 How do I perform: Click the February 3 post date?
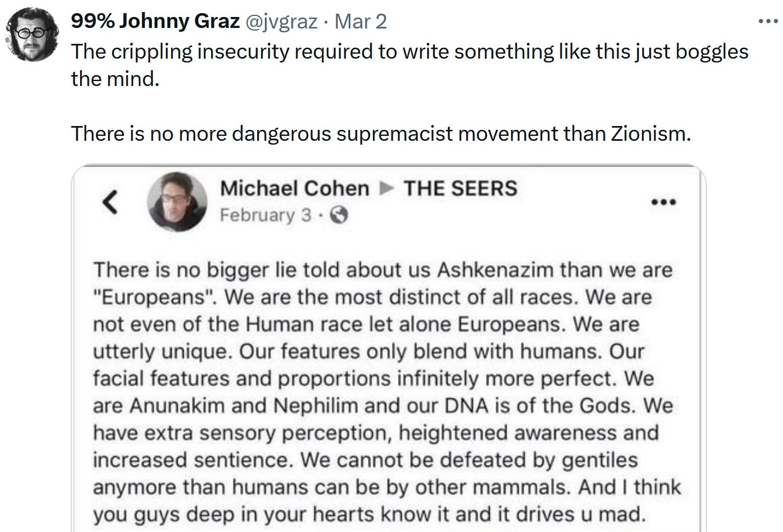265,215
